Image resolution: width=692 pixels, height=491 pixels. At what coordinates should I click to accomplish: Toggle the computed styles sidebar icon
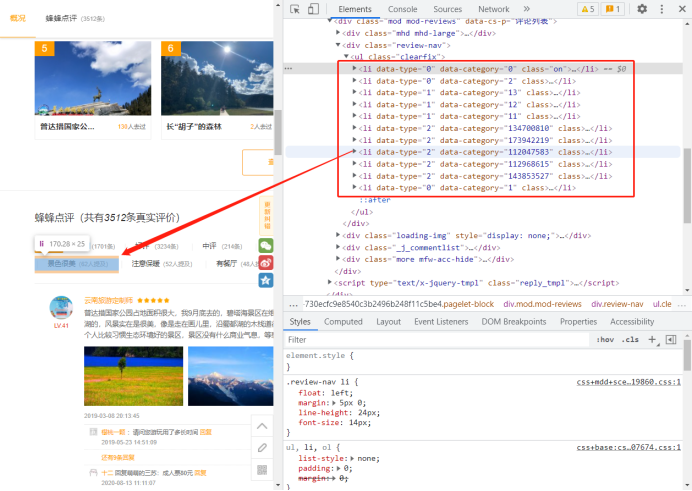671,339
